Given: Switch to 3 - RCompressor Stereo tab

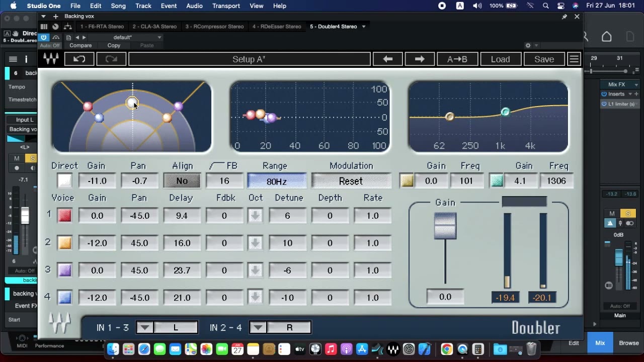Looking at the screenshot, I should (214, 27).
